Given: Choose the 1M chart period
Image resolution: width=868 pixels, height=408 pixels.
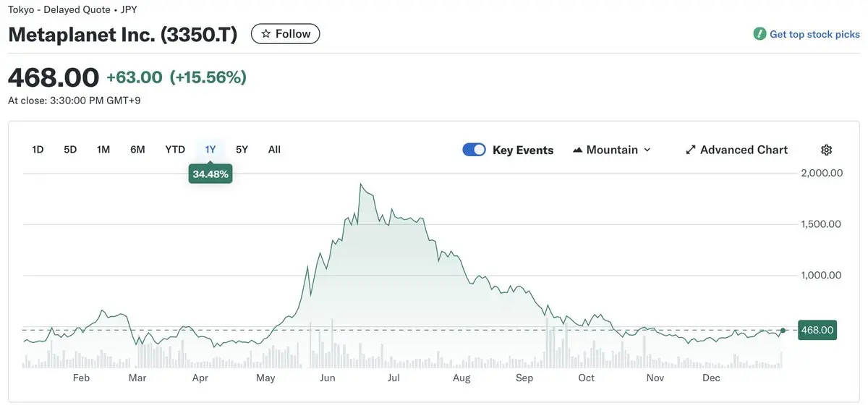Looking at the screenshot, I should [103, 150].
